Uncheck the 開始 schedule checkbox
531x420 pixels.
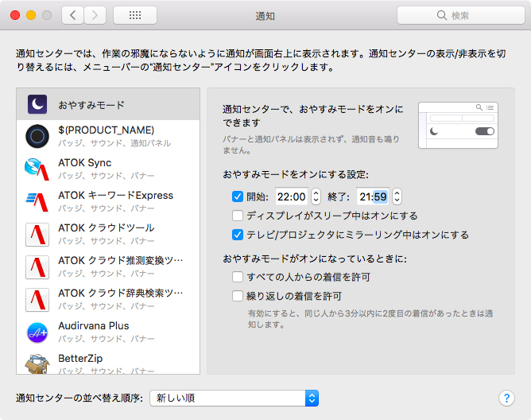(x=238, y=196)
